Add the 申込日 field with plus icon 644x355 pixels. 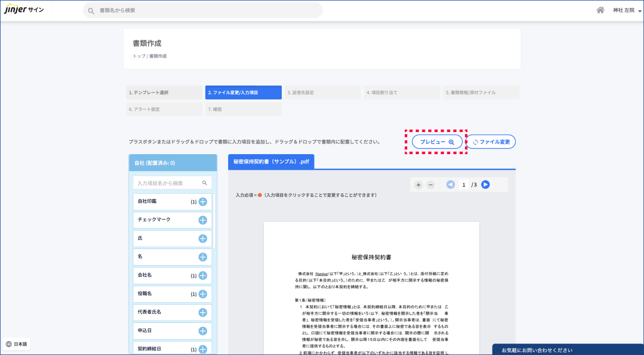(203, 331)
